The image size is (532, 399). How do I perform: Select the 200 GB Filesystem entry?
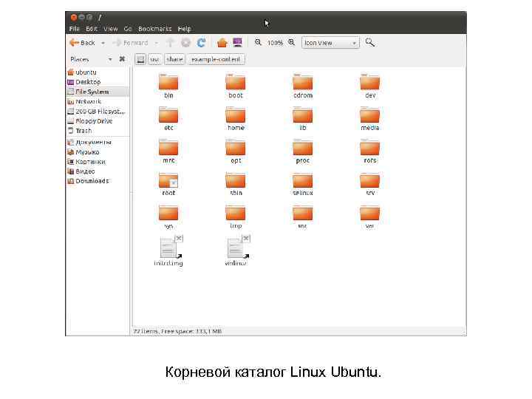click(98, 112)
